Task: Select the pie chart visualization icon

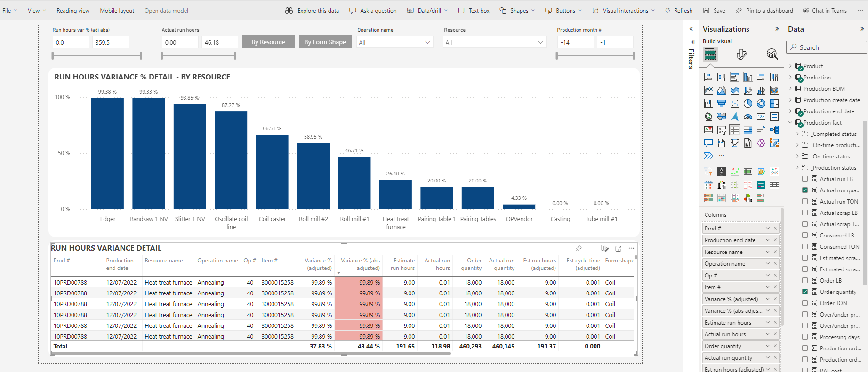Action: pyautogui.click(x=747, y=103)
